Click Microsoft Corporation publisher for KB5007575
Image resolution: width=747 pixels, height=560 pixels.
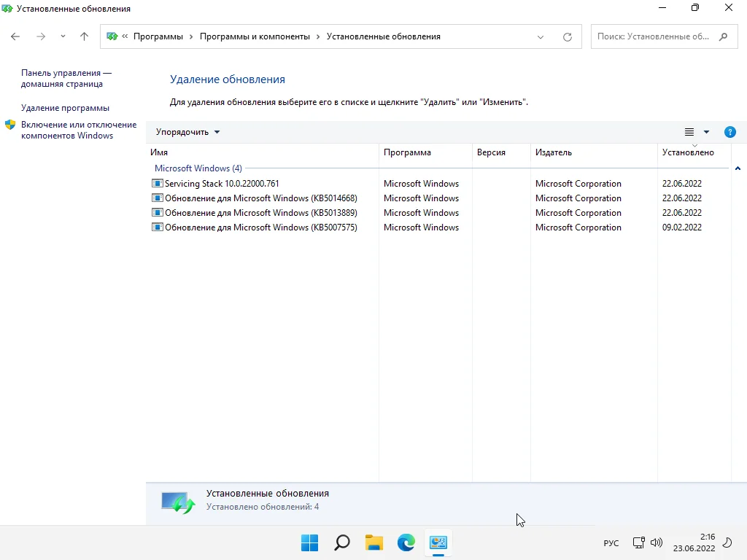(578, 227)
